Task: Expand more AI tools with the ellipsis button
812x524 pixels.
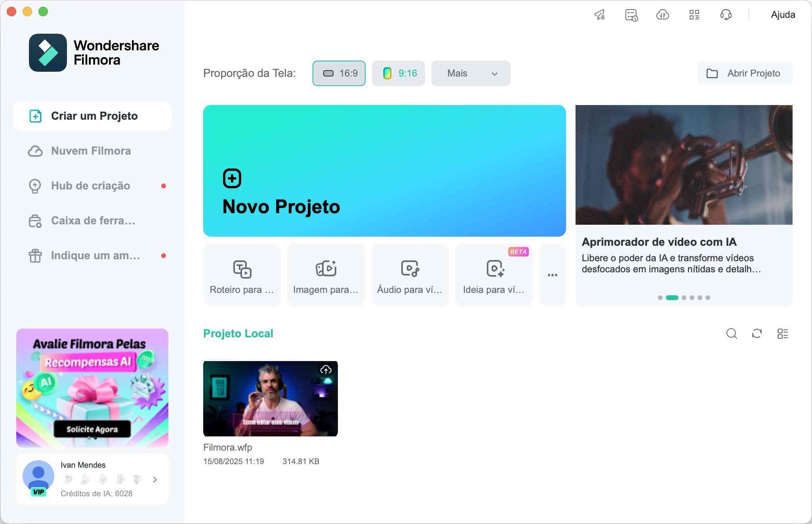Action: [553, 274]
